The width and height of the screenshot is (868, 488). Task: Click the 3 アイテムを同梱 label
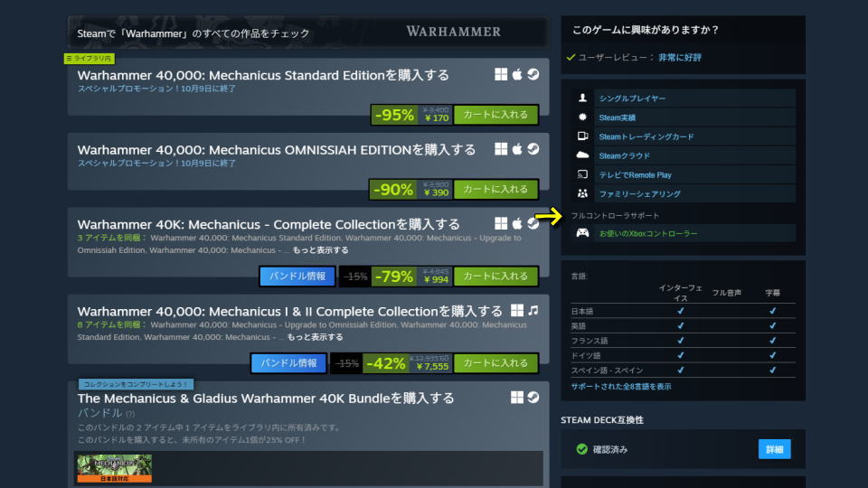pos(111,238)
